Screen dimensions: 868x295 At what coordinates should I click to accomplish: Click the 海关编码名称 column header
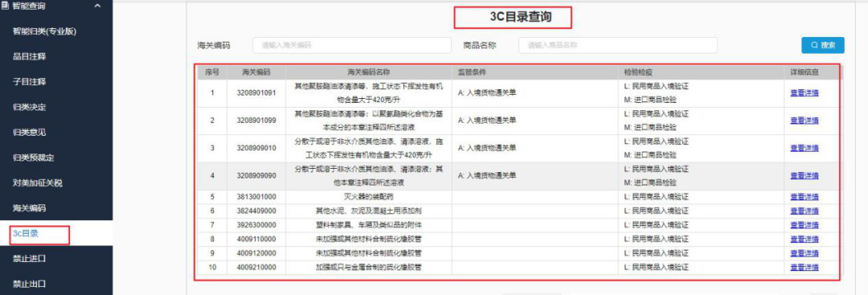coord(369,72)
